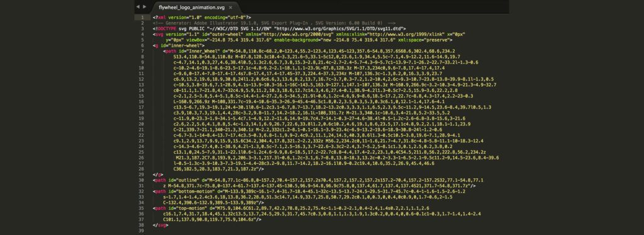Go to the next tab with right arrow
This screenshot has height=235, width=644.
click(x=144, y=7)
